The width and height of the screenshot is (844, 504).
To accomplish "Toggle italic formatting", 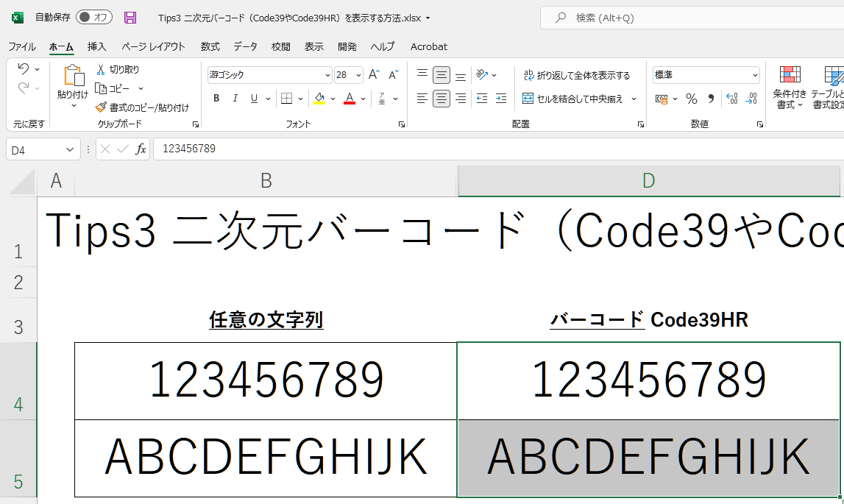I will coord(235,99).
